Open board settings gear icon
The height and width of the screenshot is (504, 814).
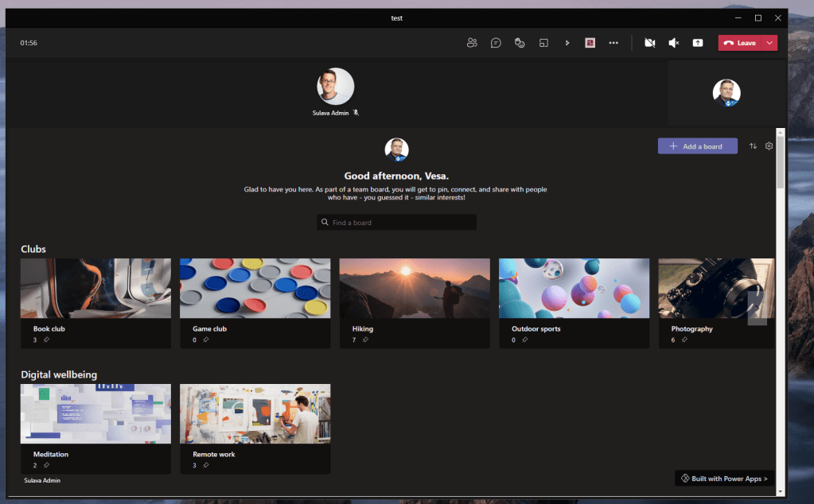769,146
